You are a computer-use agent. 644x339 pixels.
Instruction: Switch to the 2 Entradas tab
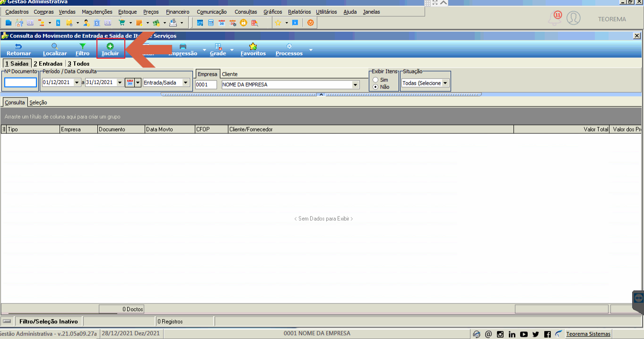(48, 63)
